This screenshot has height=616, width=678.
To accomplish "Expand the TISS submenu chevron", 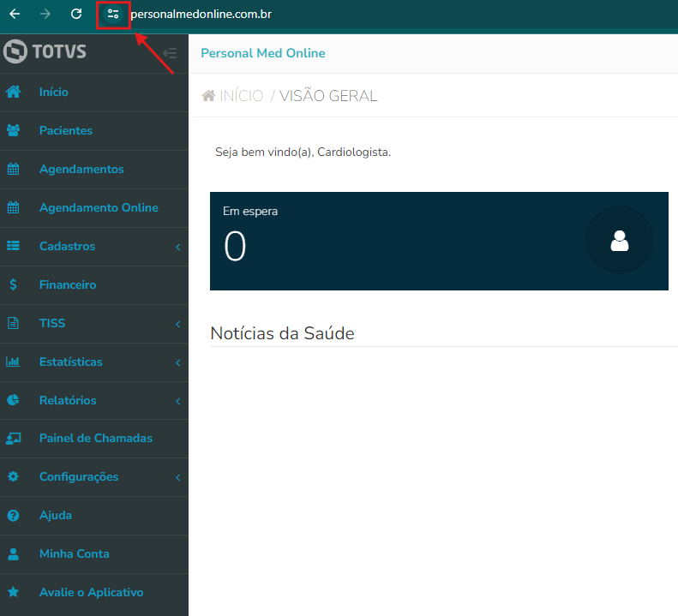I will click(x=177, y=324).
